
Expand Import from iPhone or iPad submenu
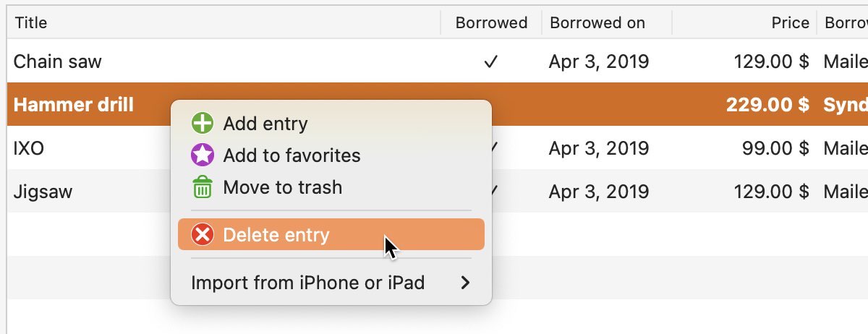coord(307,283)
